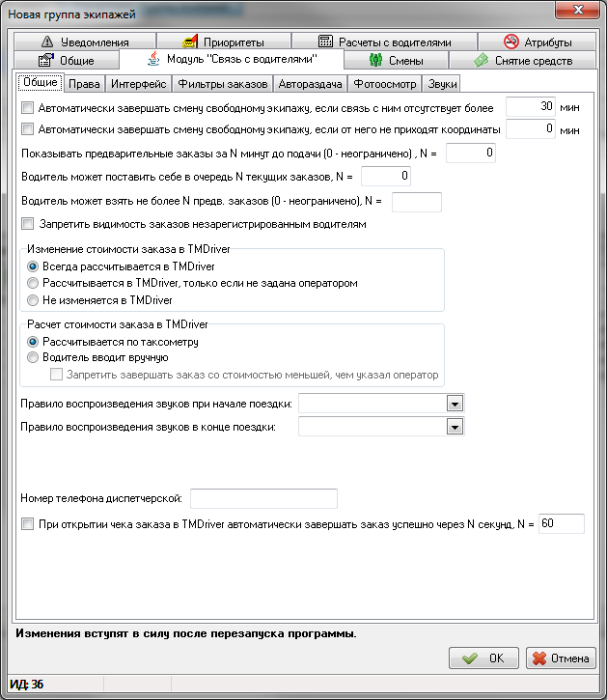Select the Интерфейс sub-tab
The width and height of the screenshot is (607, 700).
click(x=138, y=84)
